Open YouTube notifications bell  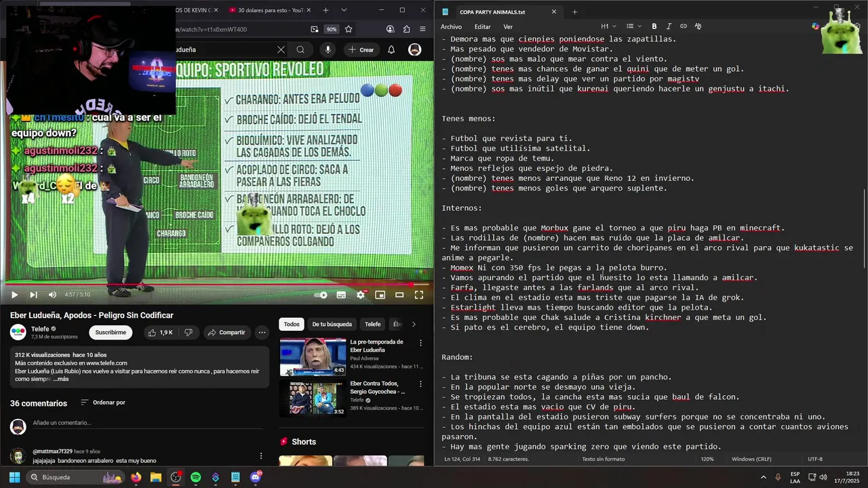pos(391,49)
